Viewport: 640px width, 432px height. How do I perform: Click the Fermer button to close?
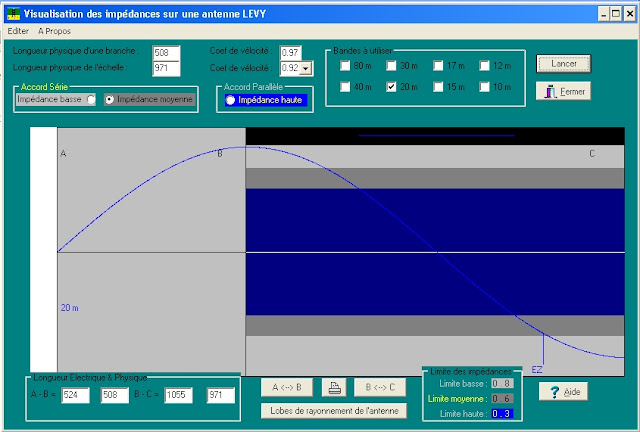(563, 91)
